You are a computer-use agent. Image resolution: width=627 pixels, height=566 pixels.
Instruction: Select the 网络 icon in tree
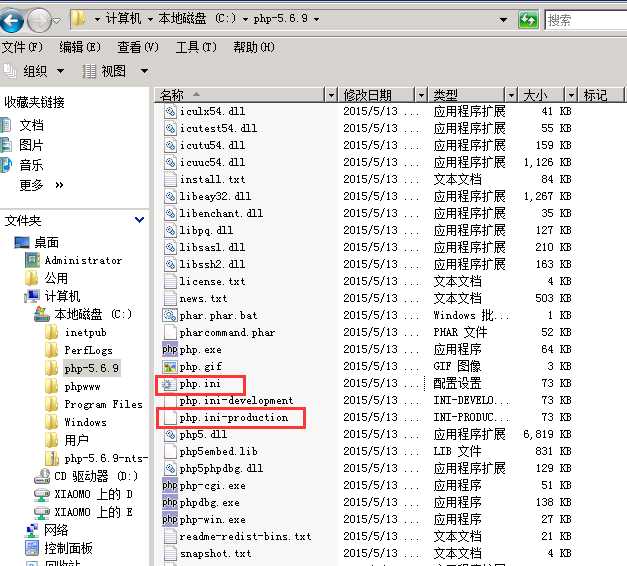tap(32, 530)
